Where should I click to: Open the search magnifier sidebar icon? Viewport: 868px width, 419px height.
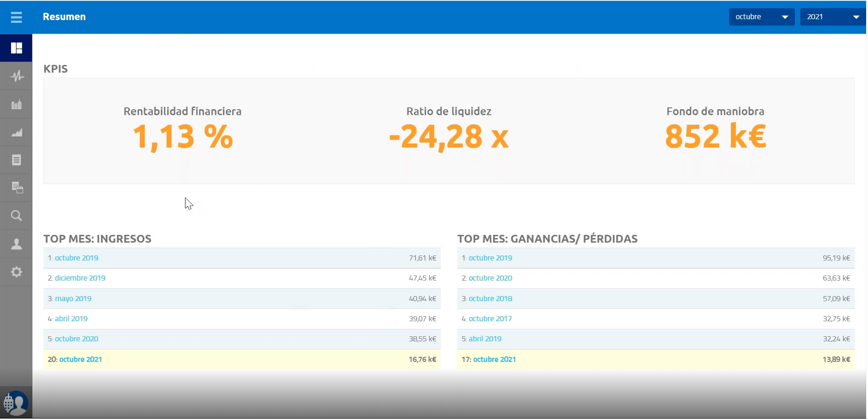click(16, 216)
